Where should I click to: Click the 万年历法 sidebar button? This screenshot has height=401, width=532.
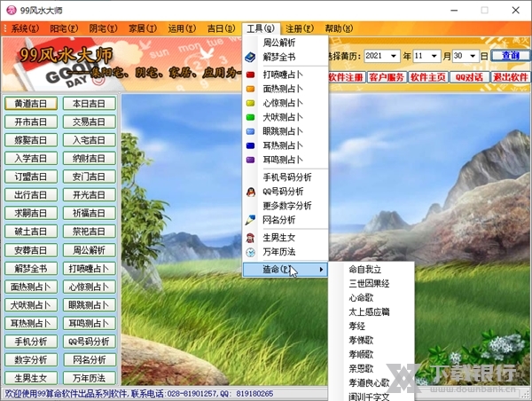90,378
